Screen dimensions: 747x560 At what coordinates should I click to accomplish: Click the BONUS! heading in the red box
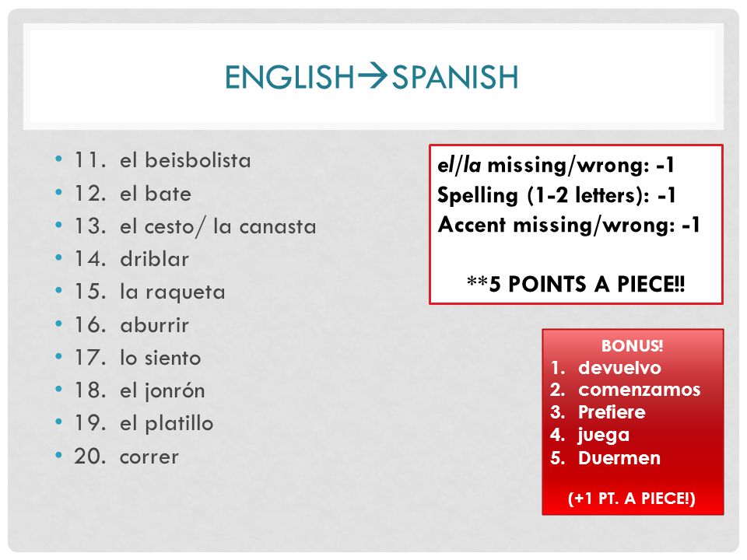[632, 345]
